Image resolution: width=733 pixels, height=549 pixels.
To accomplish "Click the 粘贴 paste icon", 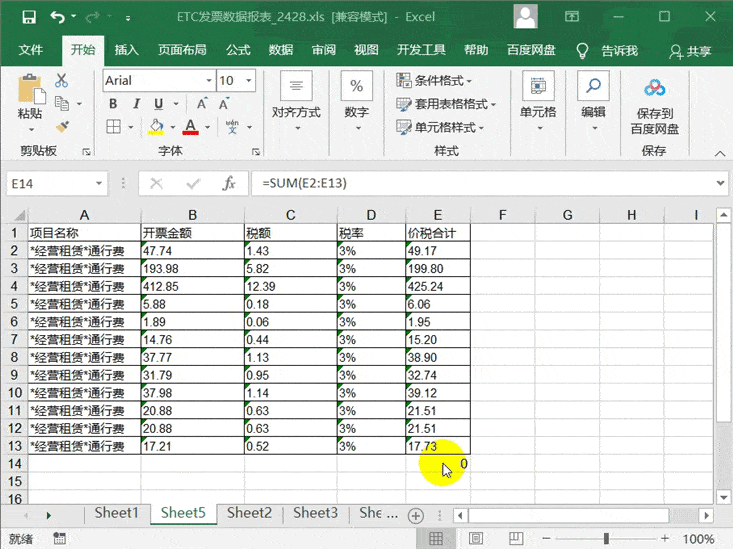I will 31,89.
